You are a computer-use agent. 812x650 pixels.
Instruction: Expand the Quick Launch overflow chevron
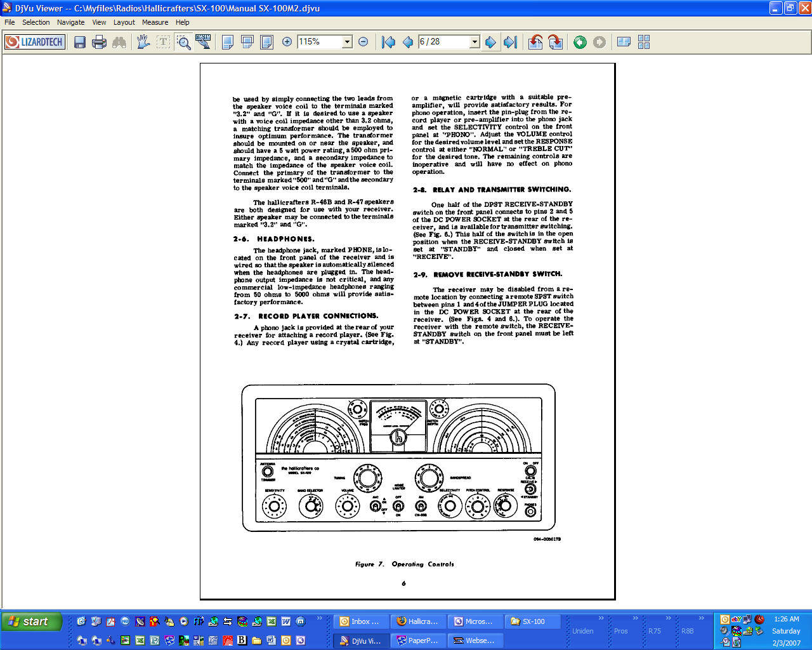320,618
